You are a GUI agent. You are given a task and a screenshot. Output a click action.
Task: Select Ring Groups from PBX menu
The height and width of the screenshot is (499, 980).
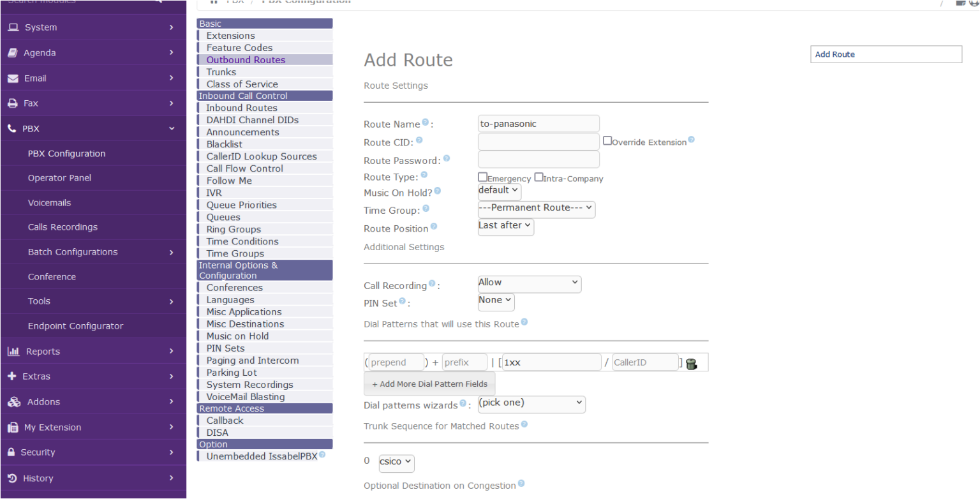233,229
